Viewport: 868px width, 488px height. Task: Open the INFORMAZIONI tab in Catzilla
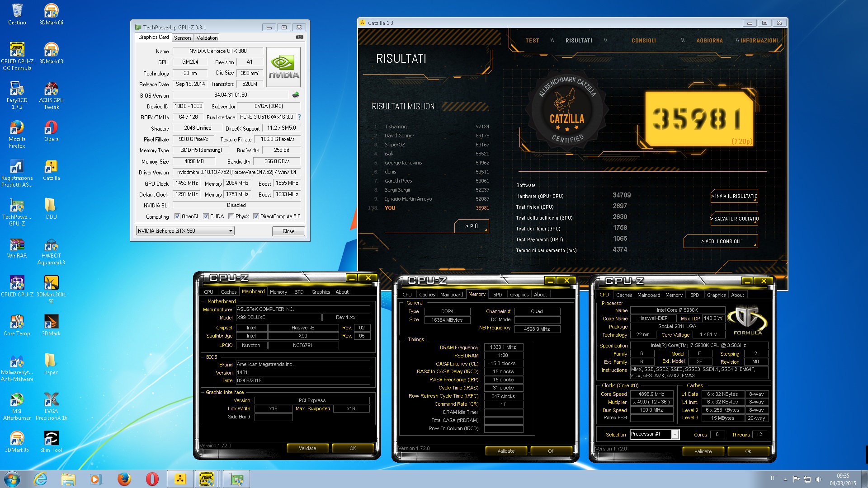(x=759, y=41)
